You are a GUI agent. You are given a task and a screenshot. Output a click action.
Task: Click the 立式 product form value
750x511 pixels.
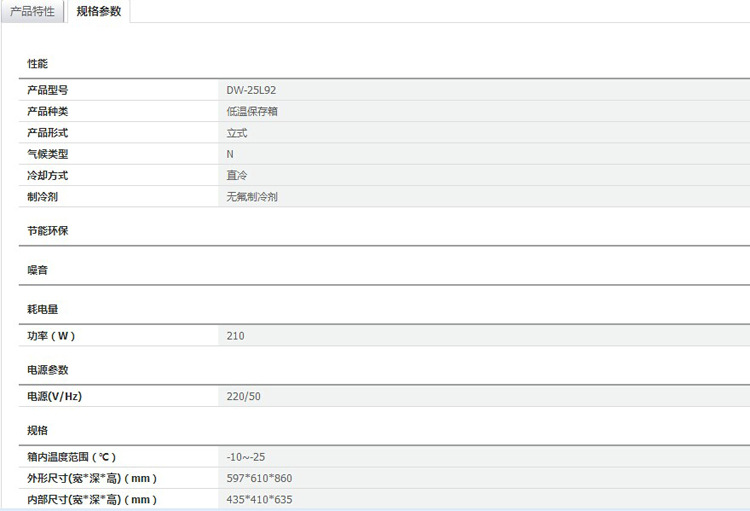[236, 132]
